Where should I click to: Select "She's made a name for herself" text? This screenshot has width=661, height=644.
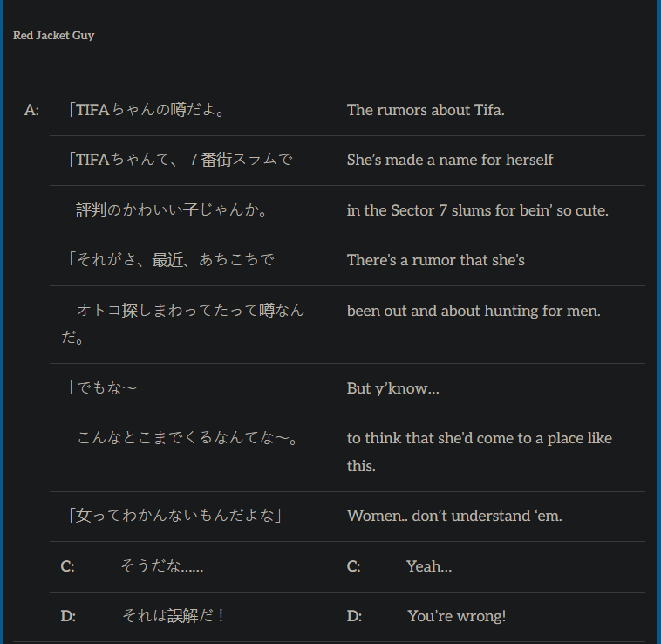click(x=450, y=160)
